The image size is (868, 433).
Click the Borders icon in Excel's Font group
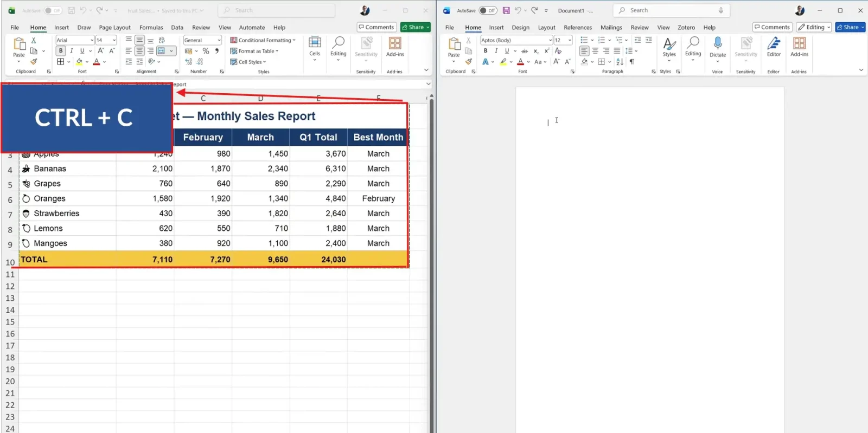[61, 62]
